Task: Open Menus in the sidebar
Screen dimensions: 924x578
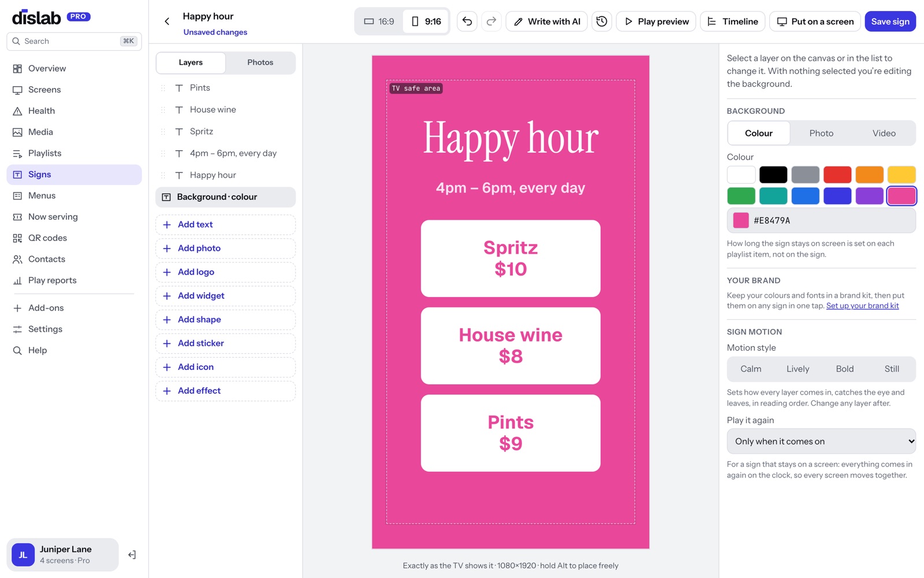Action: [x=74, y=195]
